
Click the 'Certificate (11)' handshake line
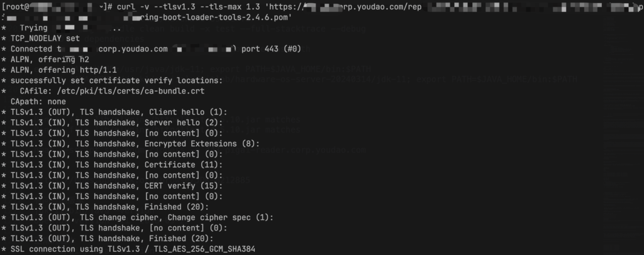click(x=112, y=165)
